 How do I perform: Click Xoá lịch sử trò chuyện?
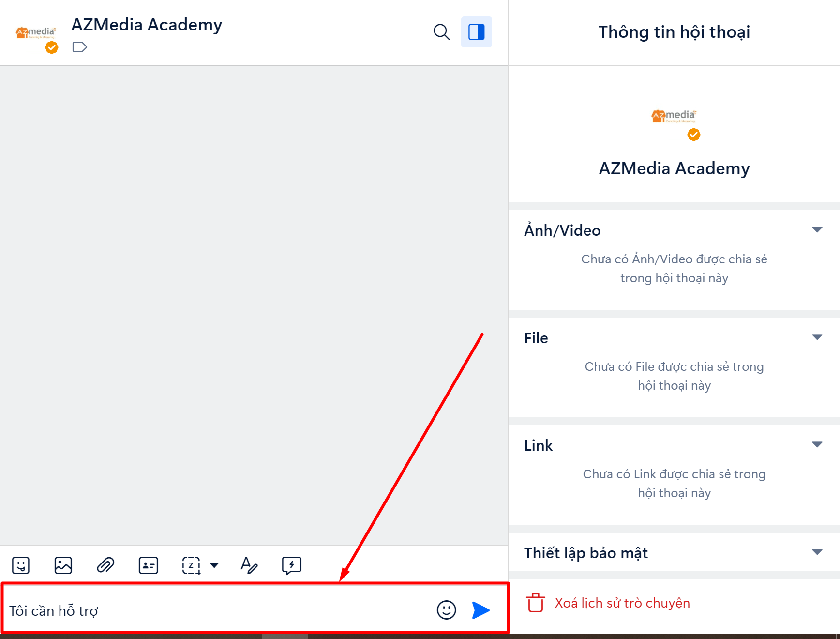[622, 603]
